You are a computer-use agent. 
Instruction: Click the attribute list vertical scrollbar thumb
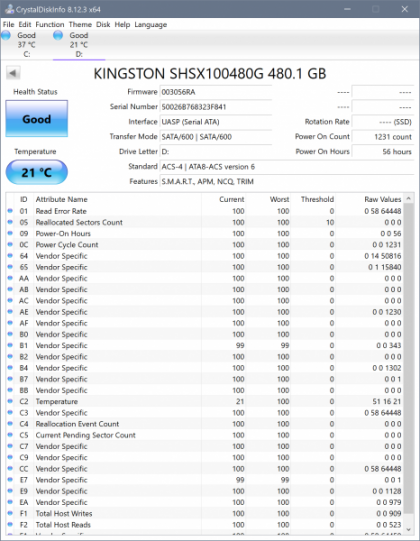coord(409,359)
